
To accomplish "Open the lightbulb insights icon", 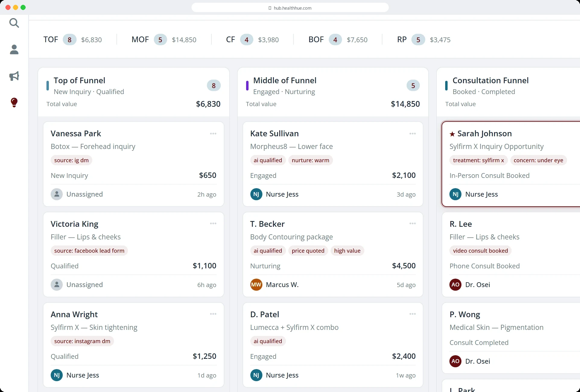I will point(14,103).
